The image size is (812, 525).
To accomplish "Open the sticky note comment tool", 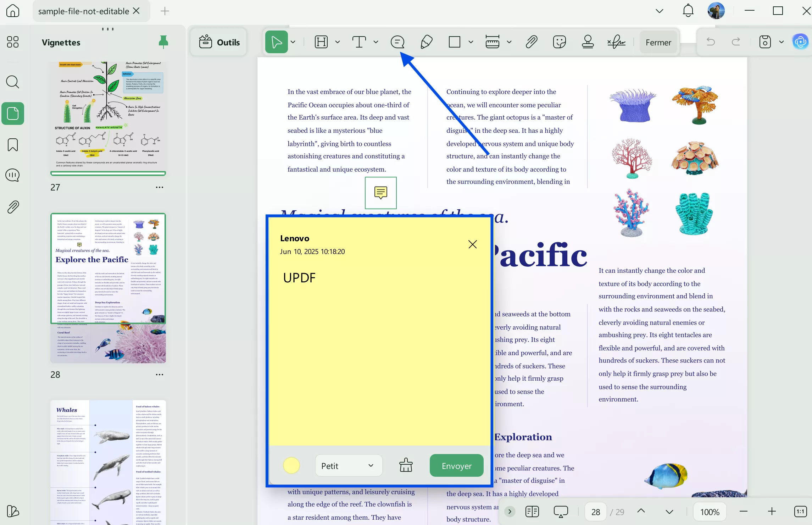I will point(397,42).
